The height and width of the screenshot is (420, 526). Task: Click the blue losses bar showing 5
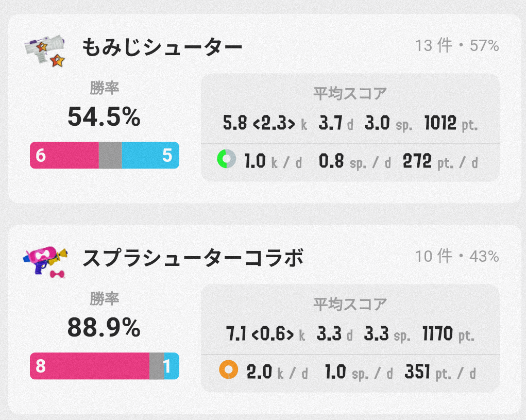tap(150, 155)
